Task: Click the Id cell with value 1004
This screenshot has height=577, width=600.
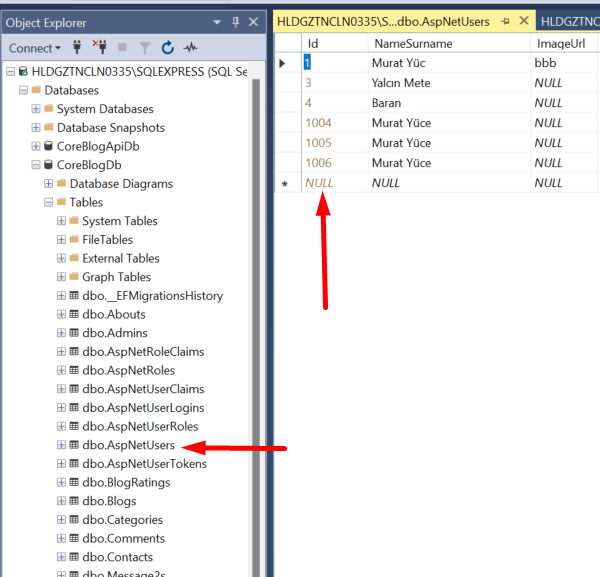Action: 335,123
